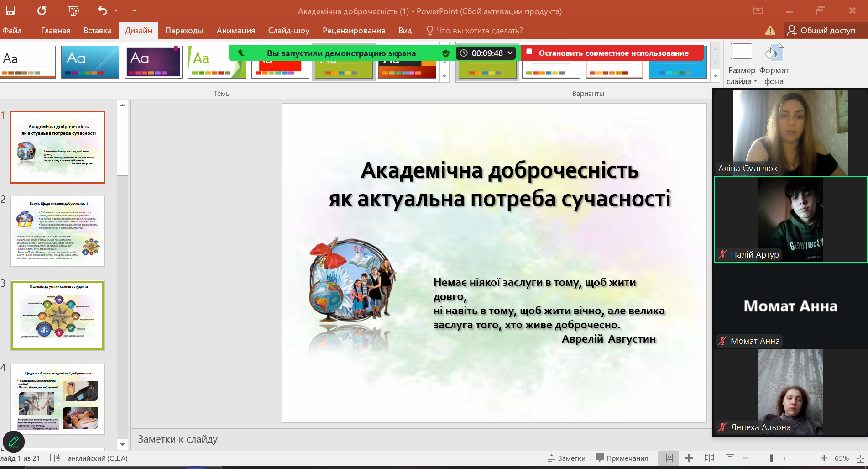
Task: Switch to Reading view icon
Action: [x=709, y=458]
